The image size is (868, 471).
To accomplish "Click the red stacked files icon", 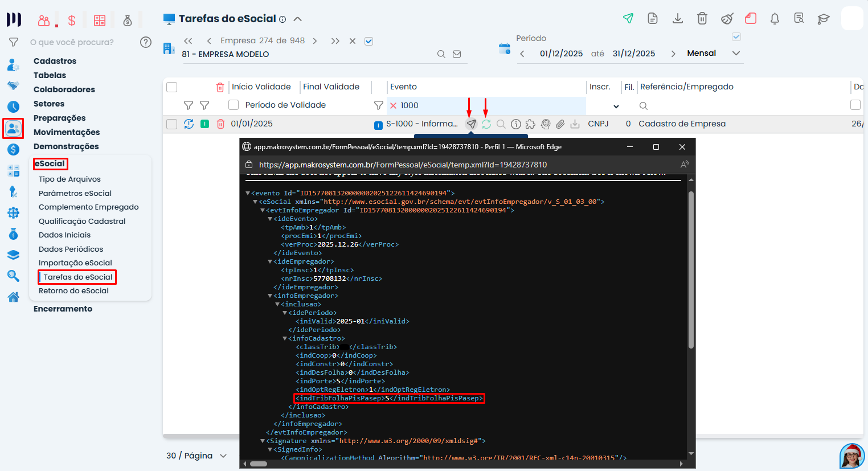I will click(751, 18).
